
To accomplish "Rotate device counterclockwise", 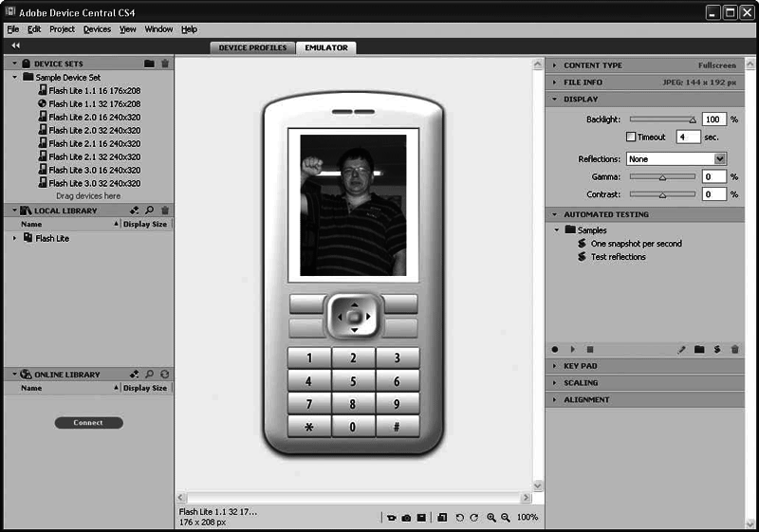I will tap(459, 518).
